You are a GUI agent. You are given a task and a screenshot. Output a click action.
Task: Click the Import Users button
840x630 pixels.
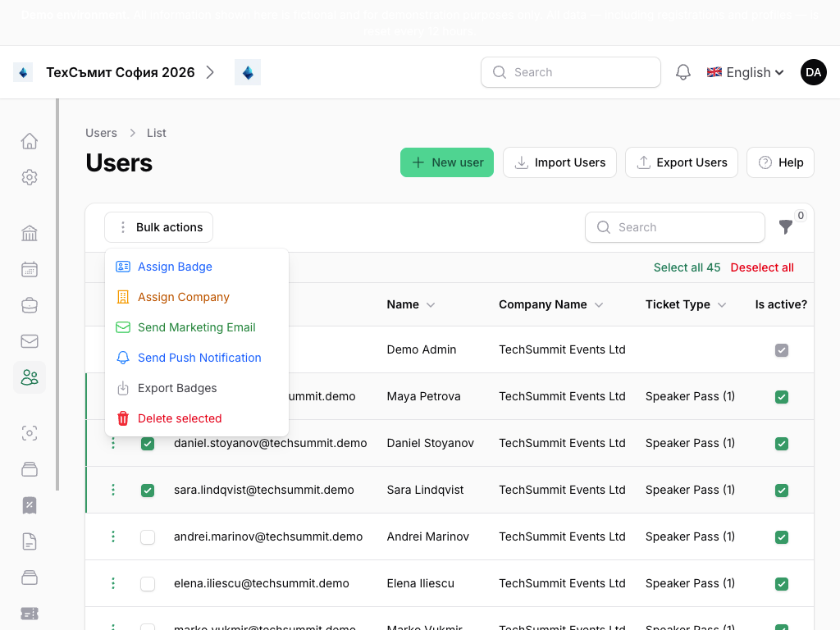pyautogui.click(x=559, y=162)
